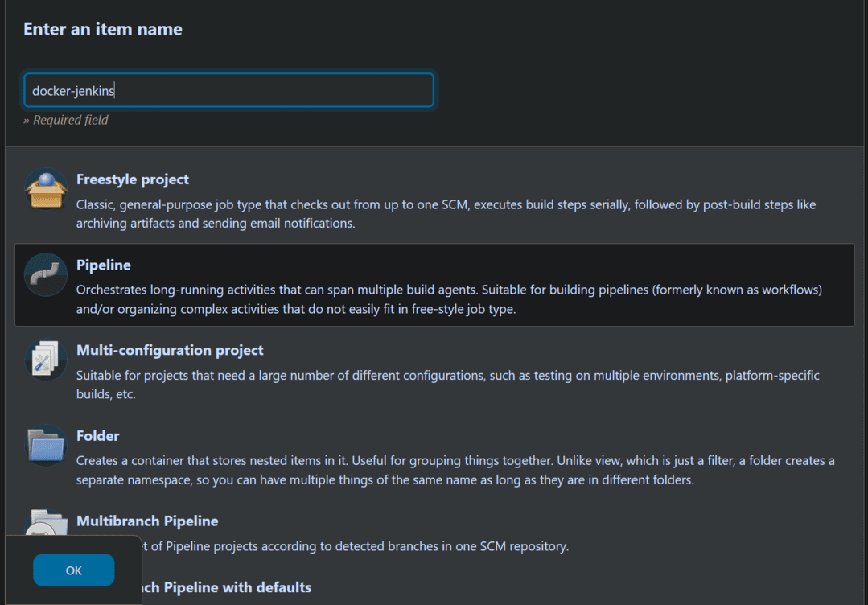
Task: Click the blue Folder icon
Action: [45, 445]
